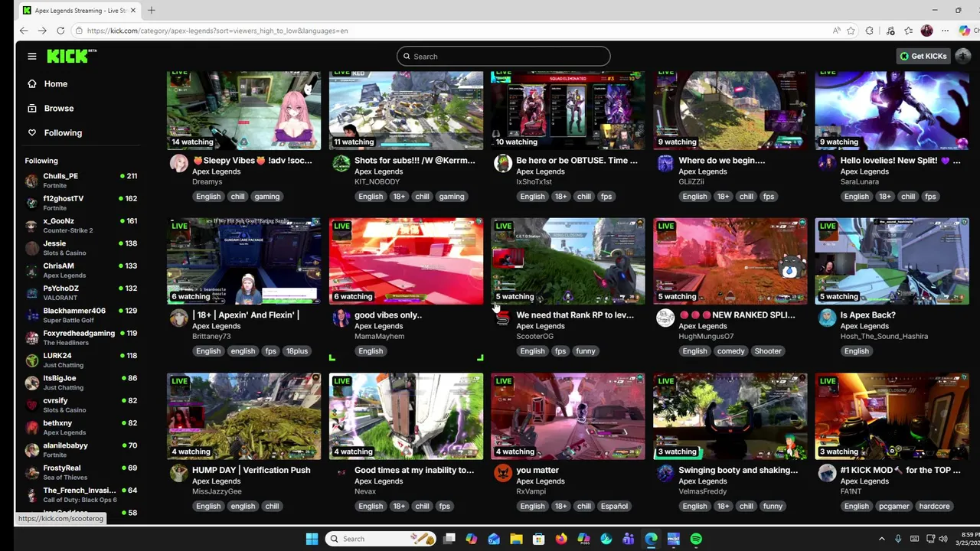
Task: Open Brittaney73 stream thumbnail
Action: point(244,261)
